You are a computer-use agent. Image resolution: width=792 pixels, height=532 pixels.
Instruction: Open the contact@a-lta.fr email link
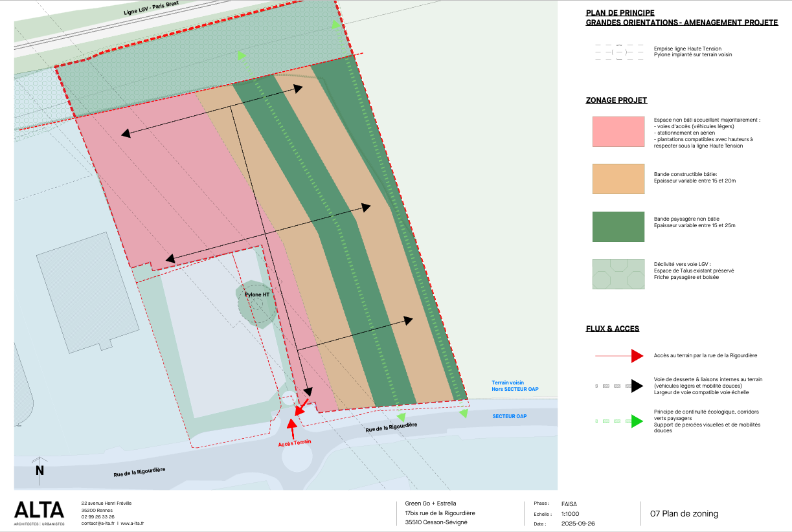coord(97,523)
